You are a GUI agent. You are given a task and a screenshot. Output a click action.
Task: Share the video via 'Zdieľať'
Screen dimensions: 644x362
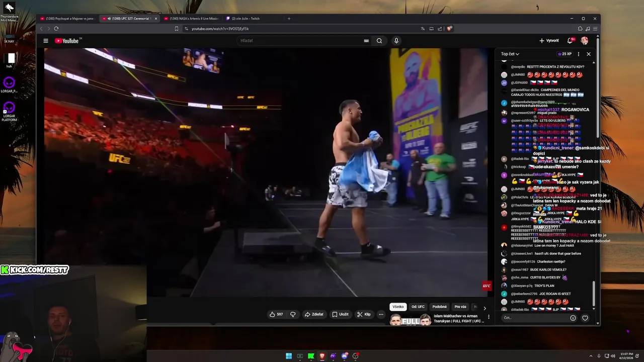(314, 314)
